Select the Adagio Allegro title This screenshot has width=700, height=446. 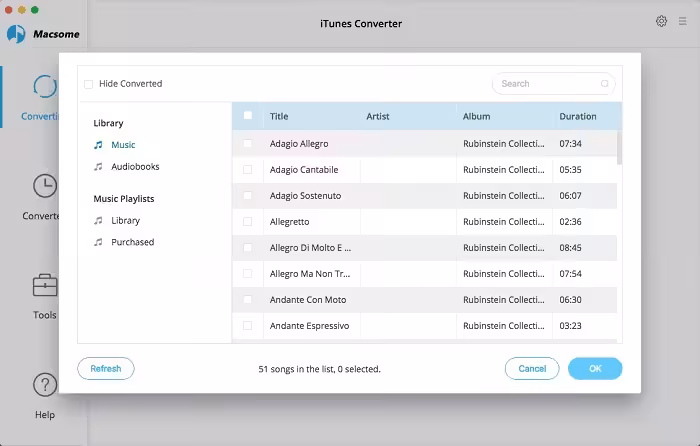click(299, 144)
